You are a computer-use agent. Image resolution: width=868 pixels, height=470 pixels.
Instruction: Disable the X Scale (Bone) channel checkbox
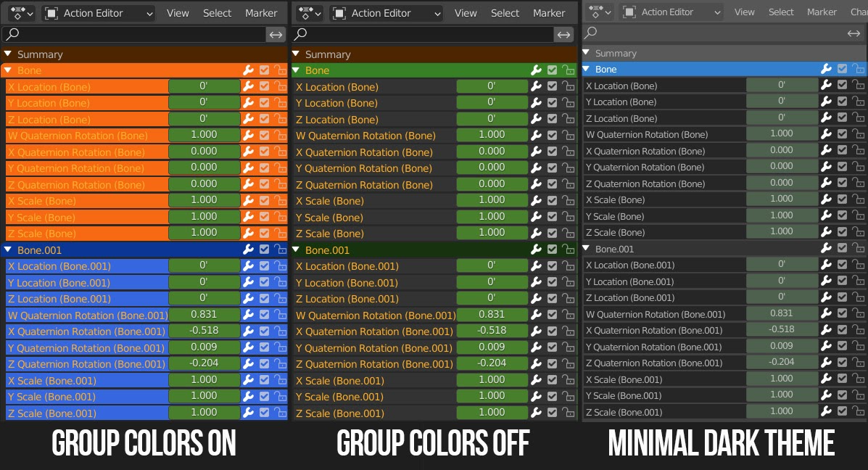point(264,200)
